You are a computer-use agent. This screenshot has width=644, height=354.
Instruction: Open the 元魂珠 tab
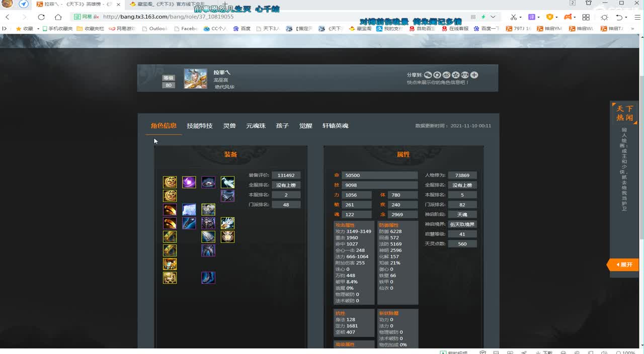pos(256,126)
